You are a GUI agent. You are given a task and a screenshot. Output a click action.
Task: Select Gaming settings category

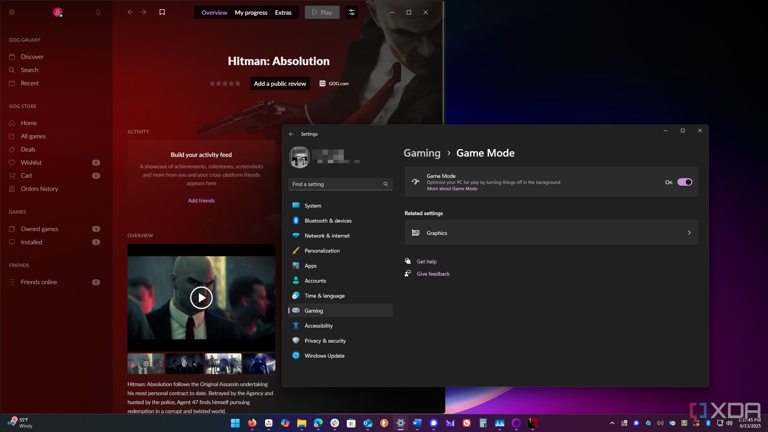click(340, 311)
